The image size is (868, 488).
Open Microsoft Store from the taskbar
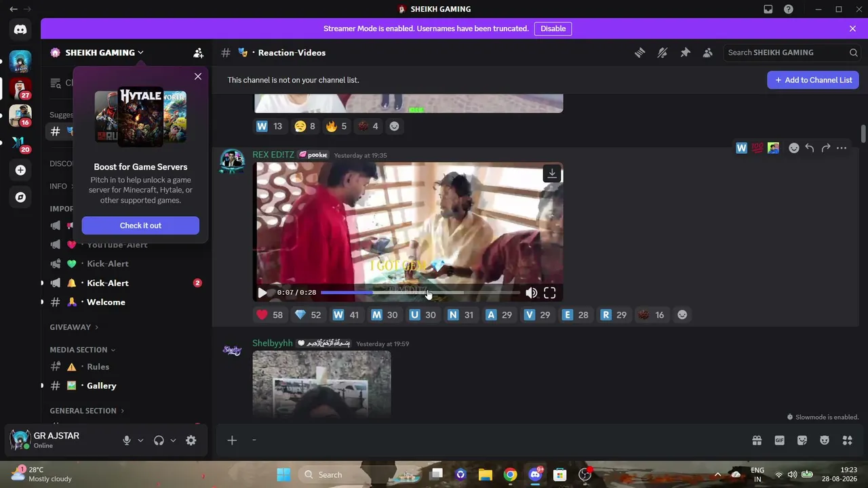(x=560, y=474)
